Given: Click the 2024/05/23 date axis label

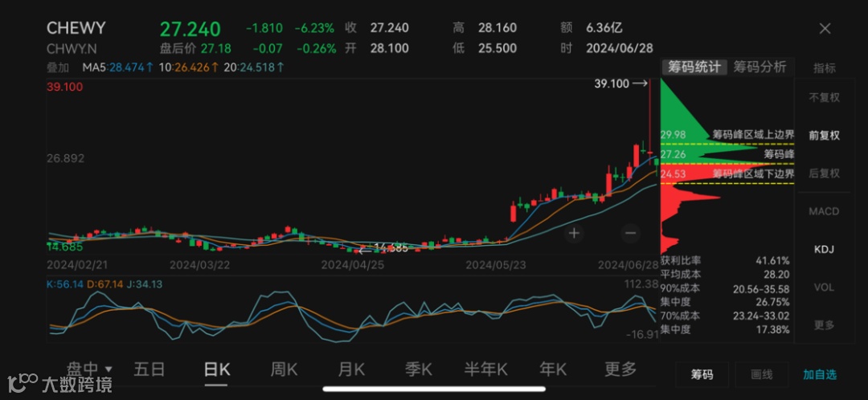Looking at the screenshot, I should coord(495,265).
